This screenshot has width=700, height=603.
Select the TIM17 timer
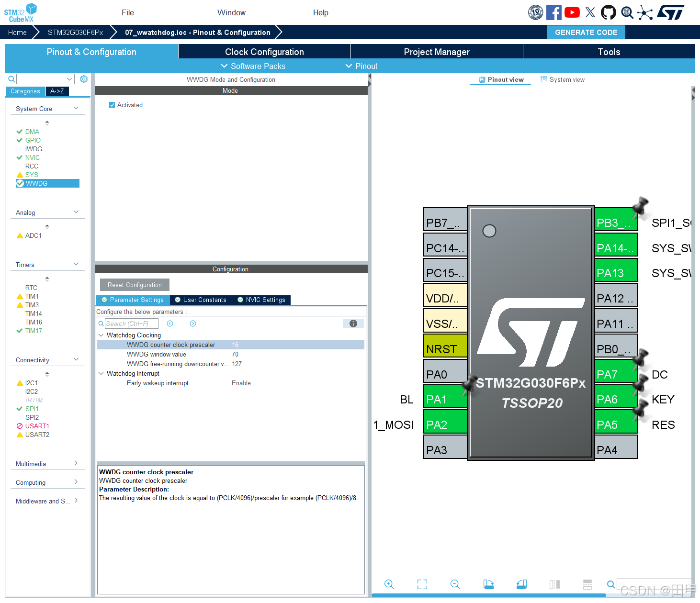(34, 331)
